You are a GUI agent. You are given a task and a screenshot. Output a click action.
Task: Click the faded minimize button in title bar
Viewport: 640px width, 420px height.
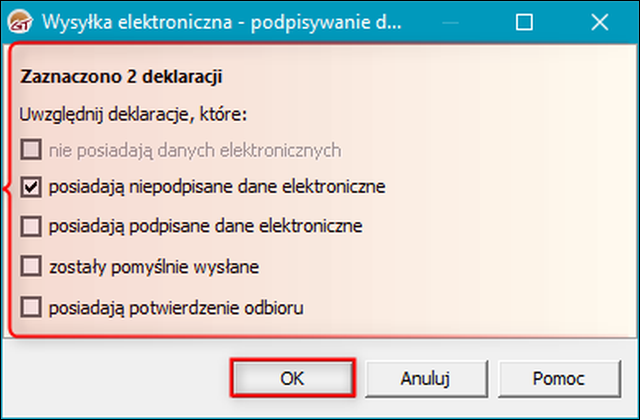[451, 22]
